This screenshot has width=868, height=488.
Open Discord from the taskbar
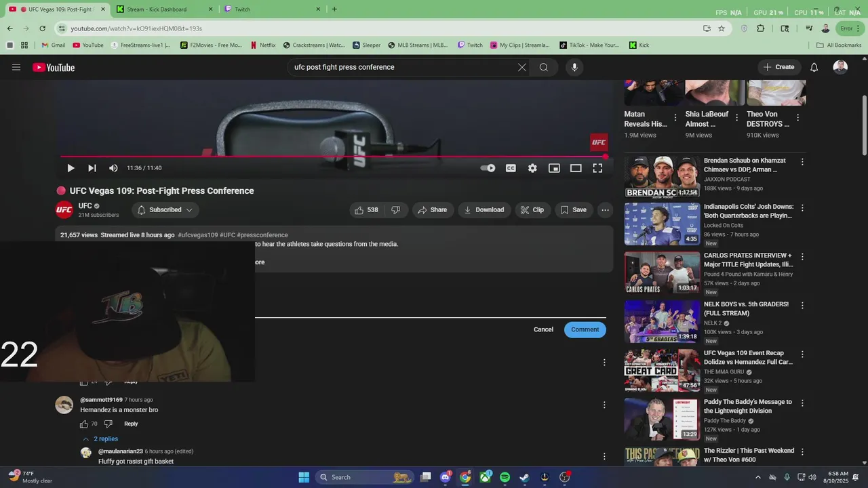[x=446, y=477]
